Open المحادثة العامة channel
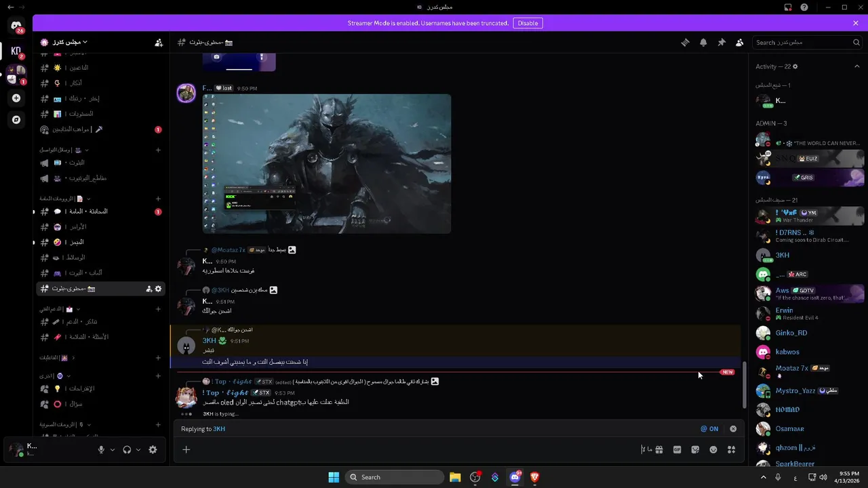The height and width of the screenshot is (488, 868). click(x=100, y=211)
